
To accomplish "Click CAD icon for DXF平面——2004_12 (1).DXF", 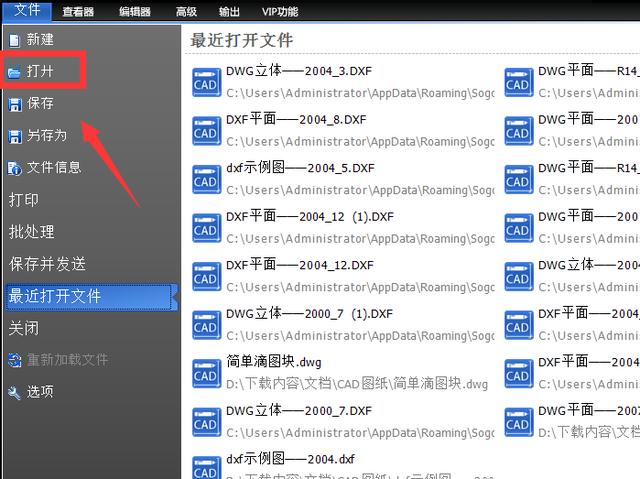I will (207, 228).
